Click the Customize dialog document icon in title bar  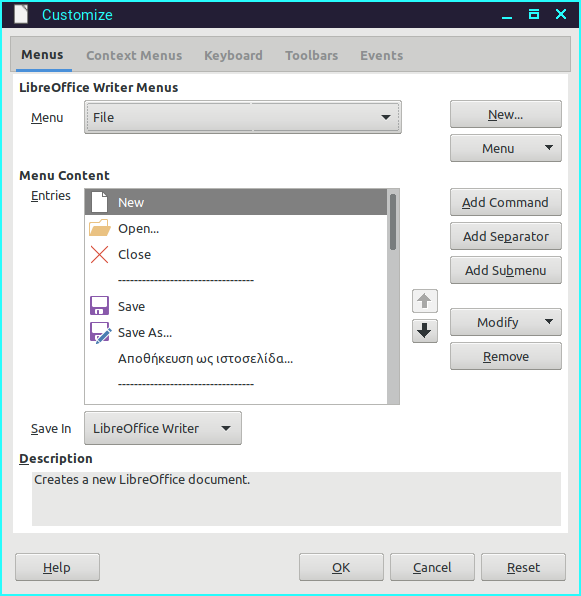pos(21,14)
